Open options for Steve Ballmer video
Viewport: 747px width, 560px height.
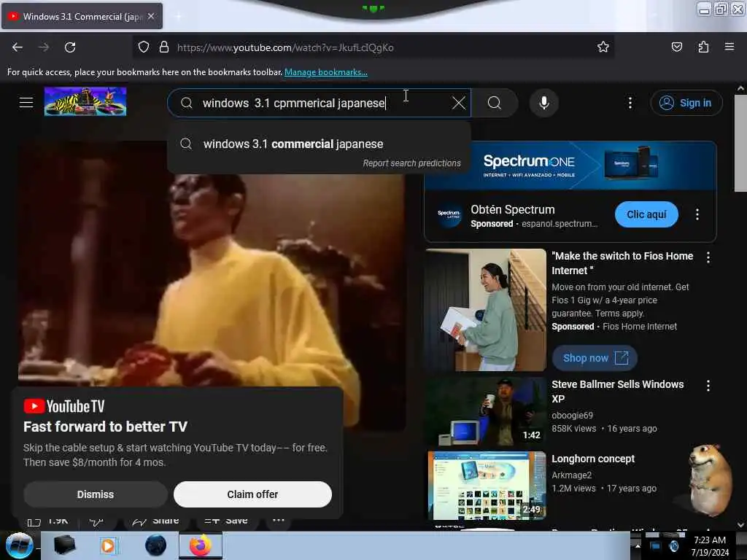pyautogui.click(x=708, y=386)
